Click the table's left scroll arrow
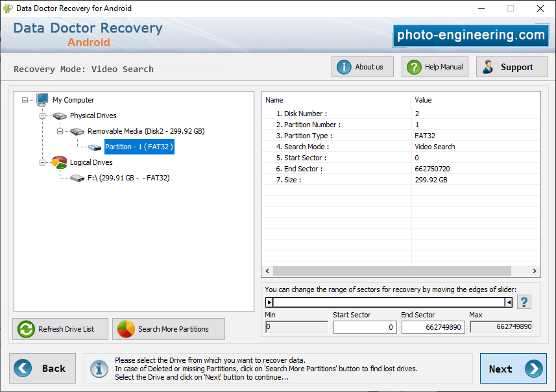This screenshot has height=392, width=556. click(267, 271)
